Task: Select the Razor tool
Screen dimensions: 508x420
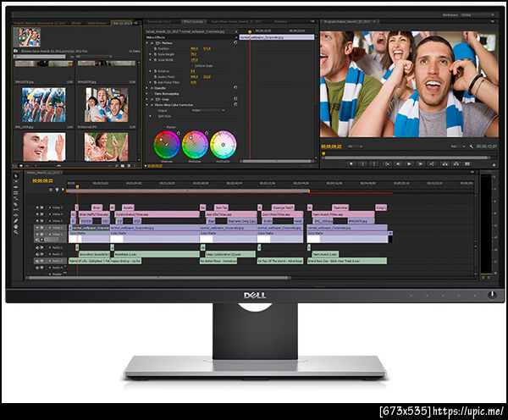Action: click(x=15, y=204)
